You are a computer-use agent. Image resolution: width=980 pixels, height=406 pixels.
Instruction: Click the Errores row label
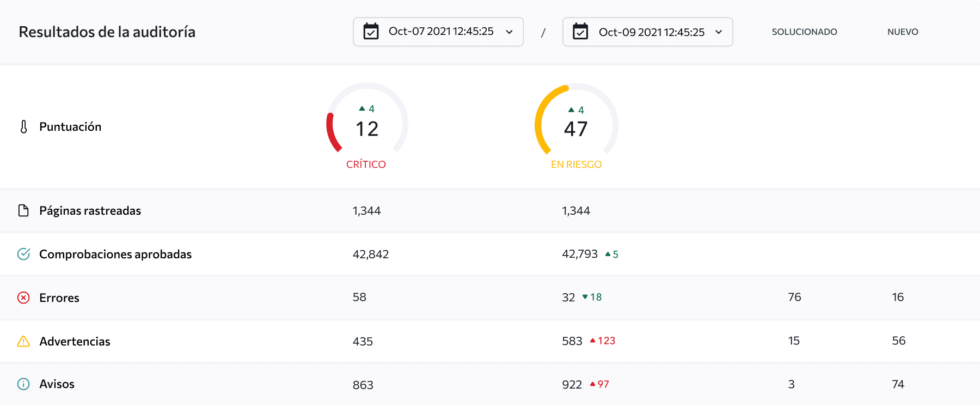59,298
